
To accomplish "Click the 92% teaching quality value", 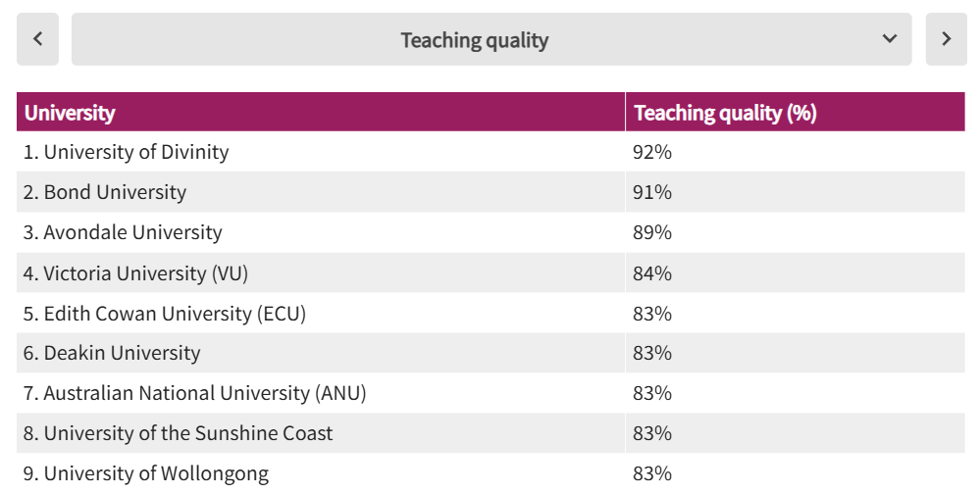I will pyautogui.click(x=653, y=152).
